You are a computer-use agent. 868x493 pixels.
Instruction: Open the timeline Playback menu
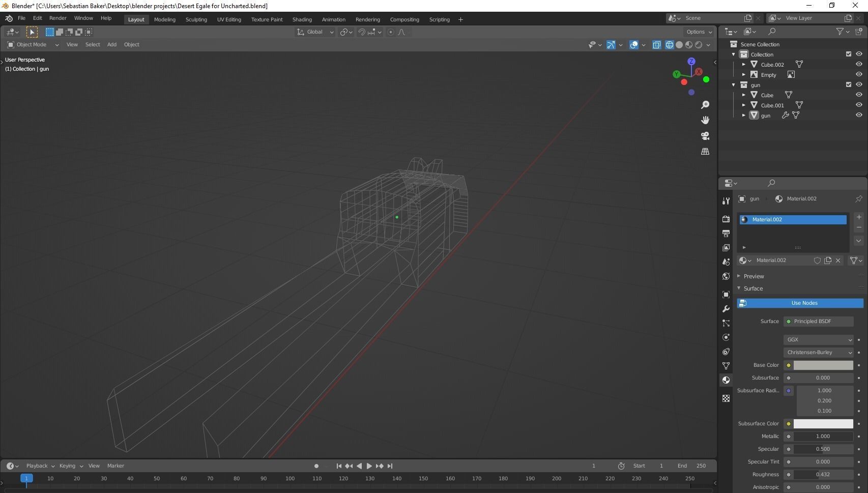[40, 466]
